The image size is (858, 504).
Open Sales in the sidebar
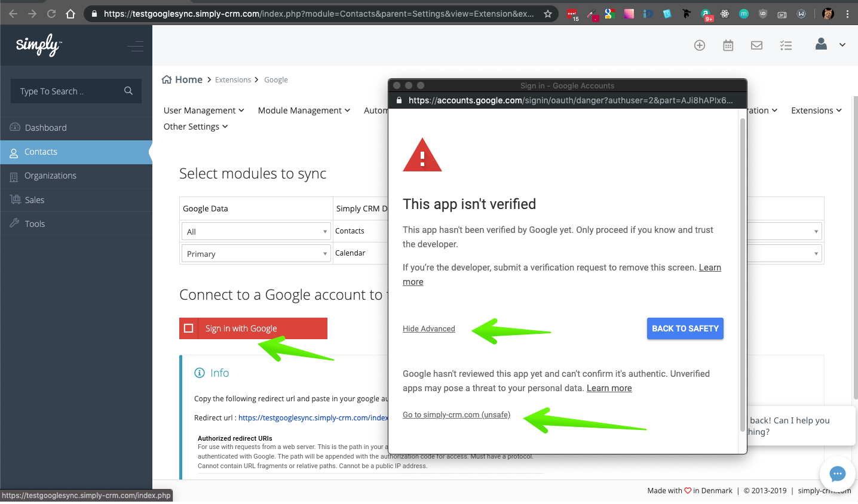(76, 200)
